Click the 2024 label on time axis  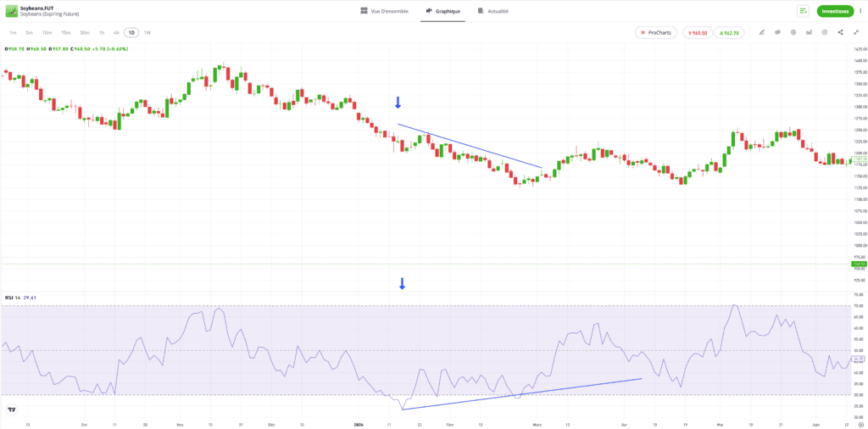[359, 424]
